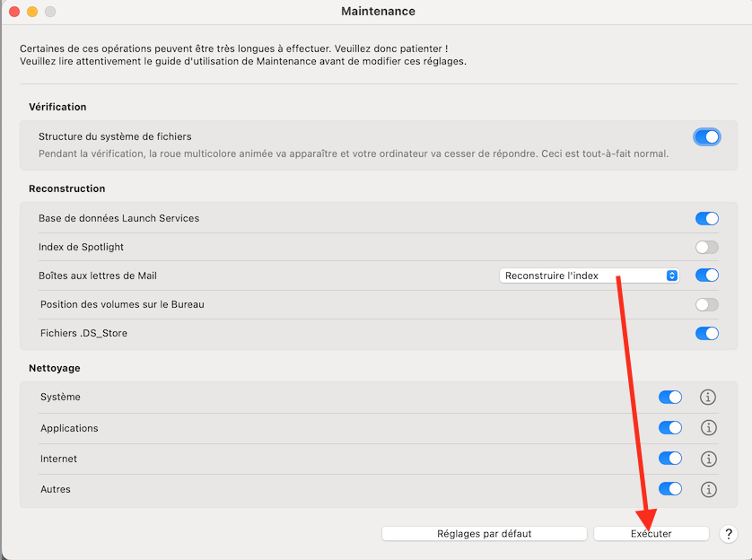Toggle Boîtes aux lettres de Mail switch
The image size is (752, 560).
[x=707, y=276]
